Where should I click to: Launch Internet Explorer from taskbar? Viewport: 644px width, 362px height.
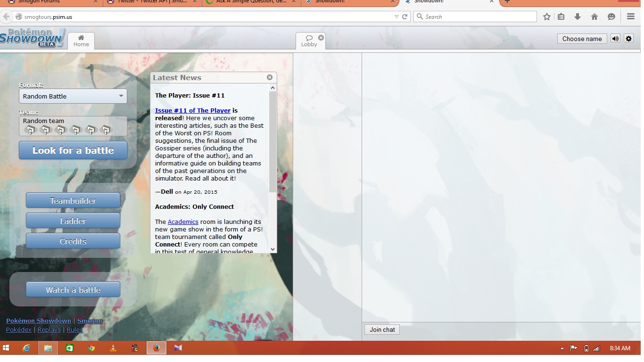coord(26,348)
